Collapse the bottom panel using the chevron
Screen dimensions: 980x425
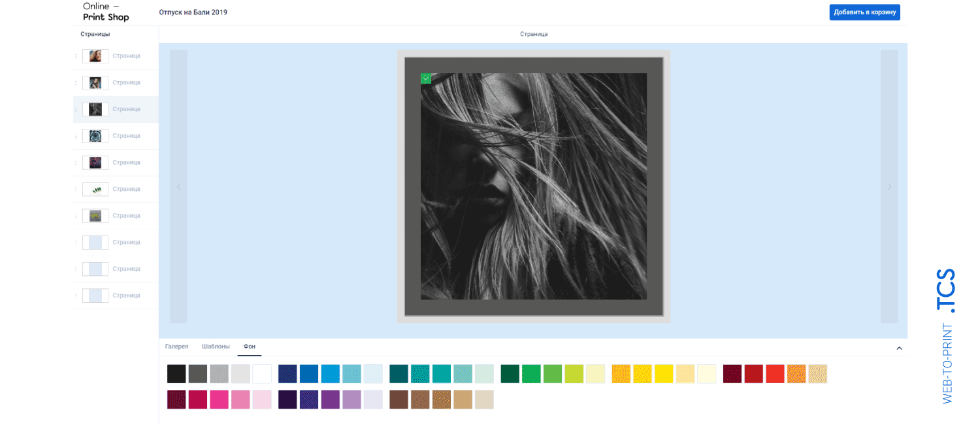click(x=899, y=348)
